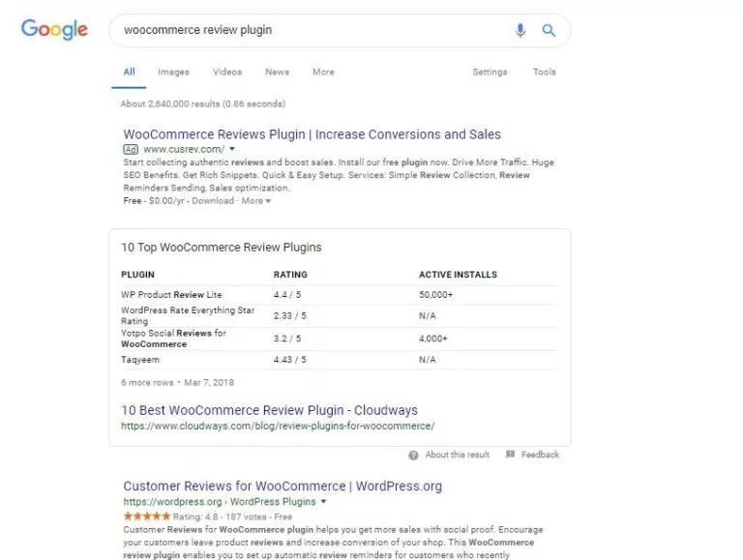Open Customer Reviews for WooCommerce WordPress.org link
The image size is (743, 560).
(282, 486)
